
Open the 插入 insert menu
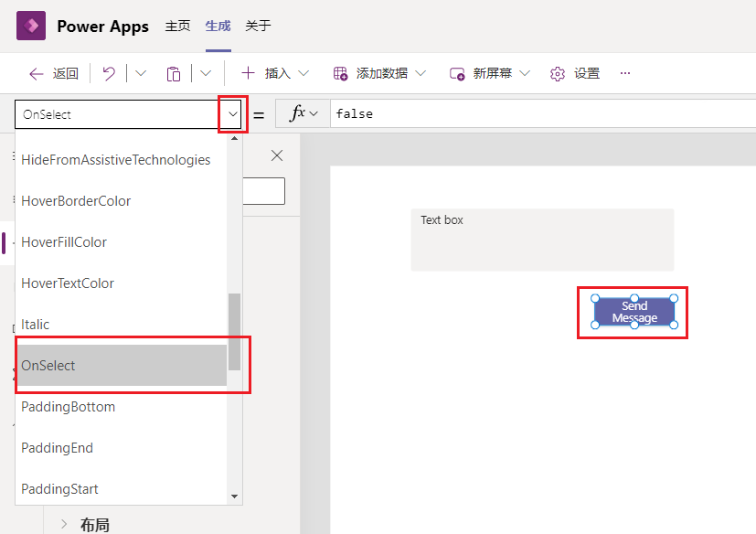275,73
